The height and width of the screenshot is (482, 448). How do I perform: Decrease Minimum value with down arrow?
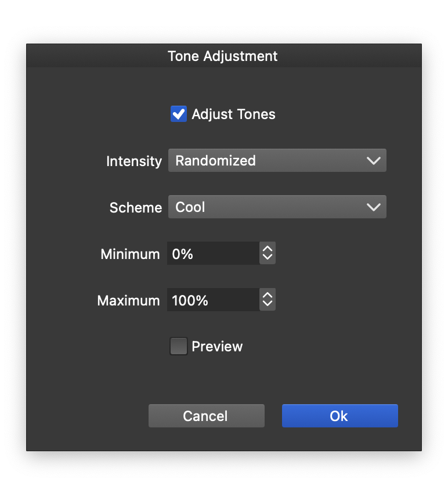click(x=267, y=257)
